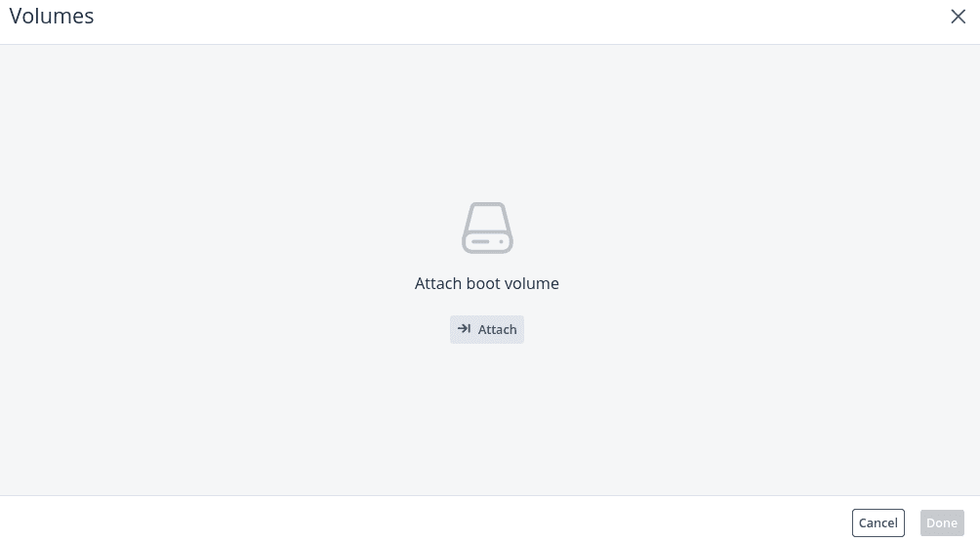The width and height of the screenshot is (980, 542).
Task: Abort volume selection with Cancel
Action: [878, 522]
